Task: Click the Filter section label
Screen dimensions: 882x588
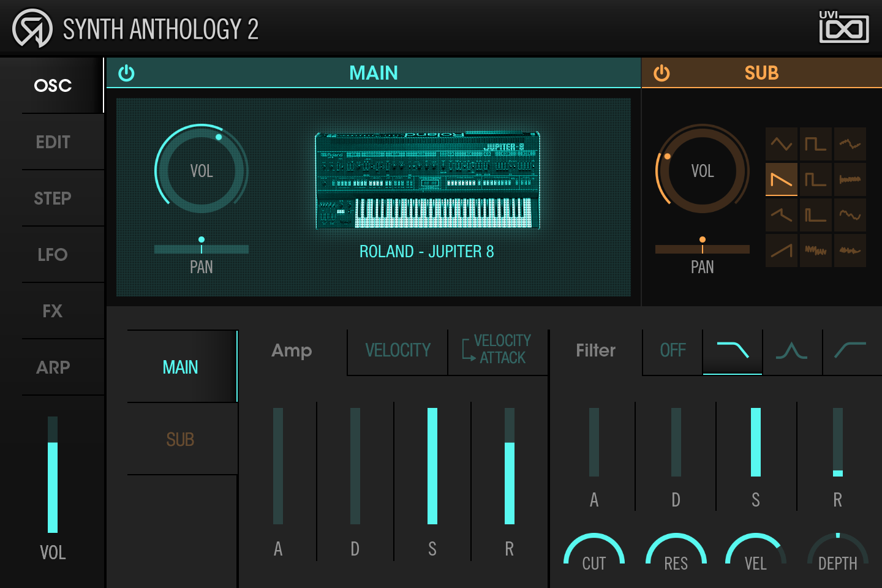Action: pos(595,350)
